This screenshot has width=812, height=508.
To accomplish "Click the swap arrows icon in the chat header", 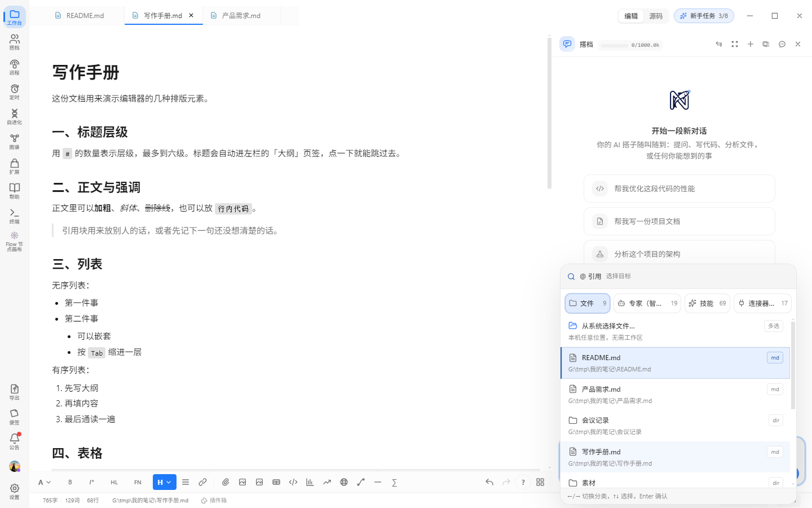I will click(719, 44).
